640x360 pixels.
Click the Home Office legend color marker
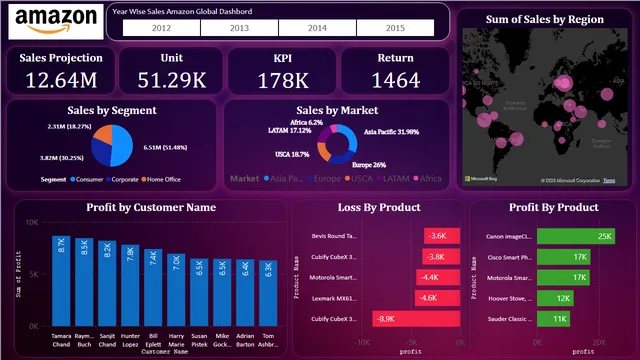coord(144,179)
